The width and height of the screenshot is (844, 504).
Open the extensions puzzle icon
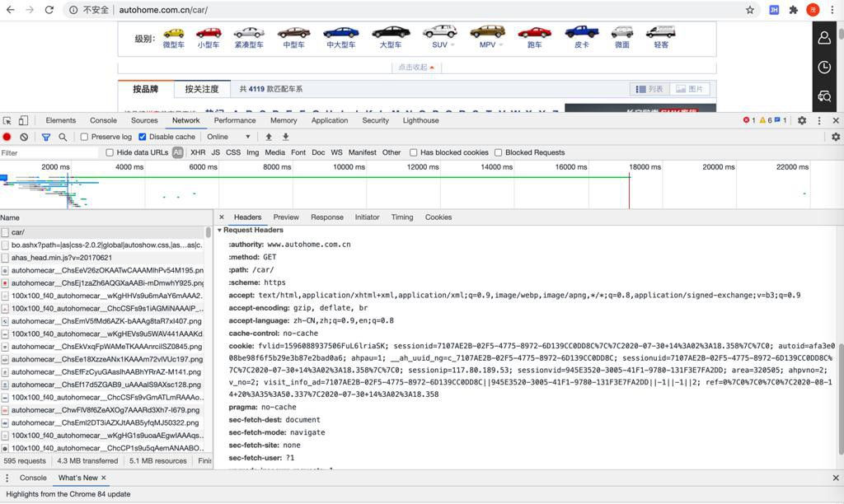(794, 10)
